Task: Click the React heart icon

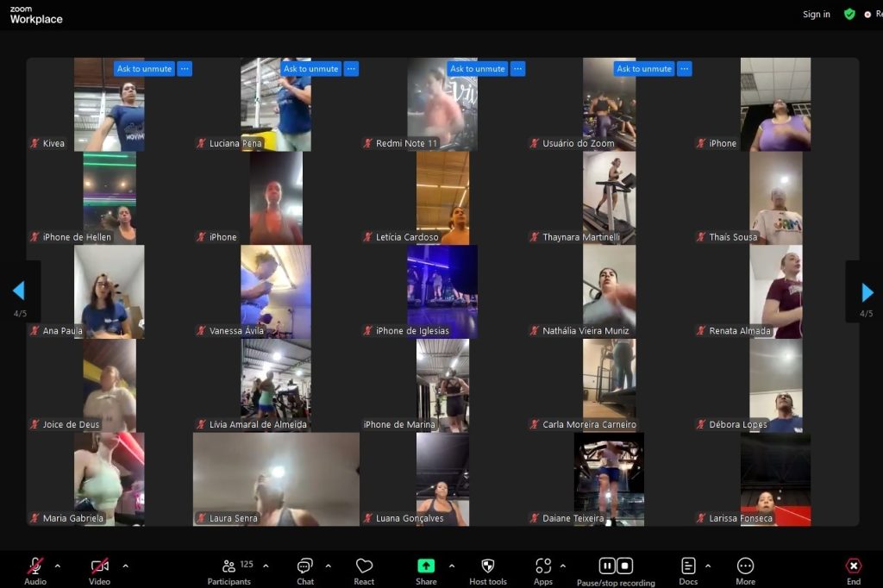Action: 364,567
